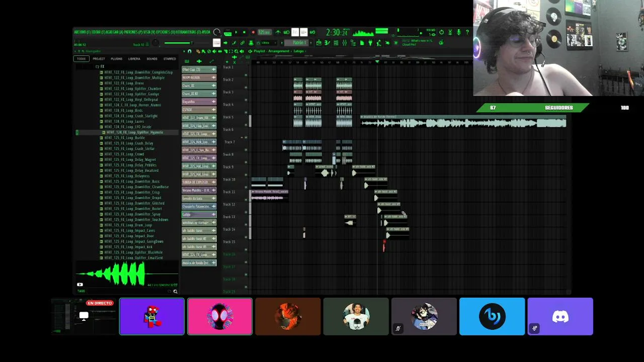Switch to the LIBRERIA browser tab

134,59
